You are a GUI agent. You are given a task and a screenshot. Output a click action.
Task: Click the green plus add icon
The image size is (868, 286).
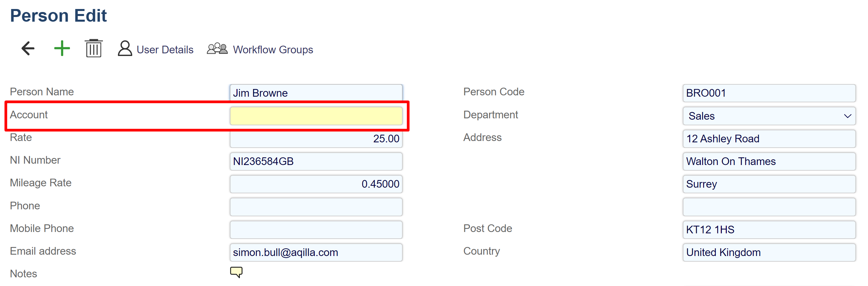[x=62, y=49]
